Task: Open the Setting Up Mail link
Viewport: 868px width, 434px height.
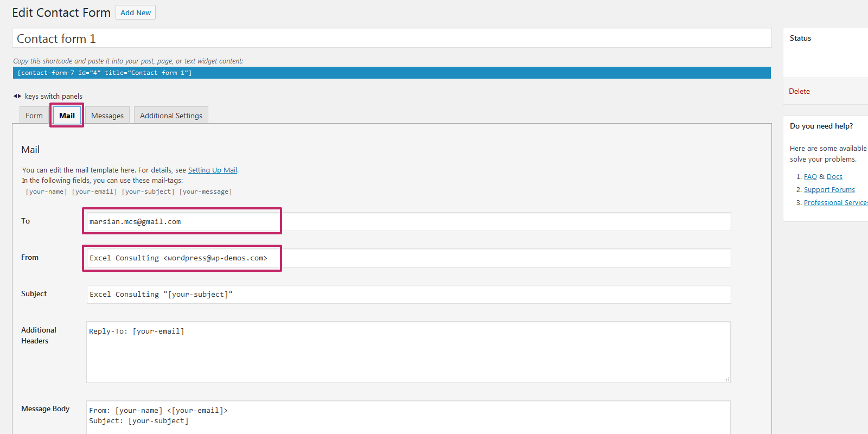Action: click(212, 170)
